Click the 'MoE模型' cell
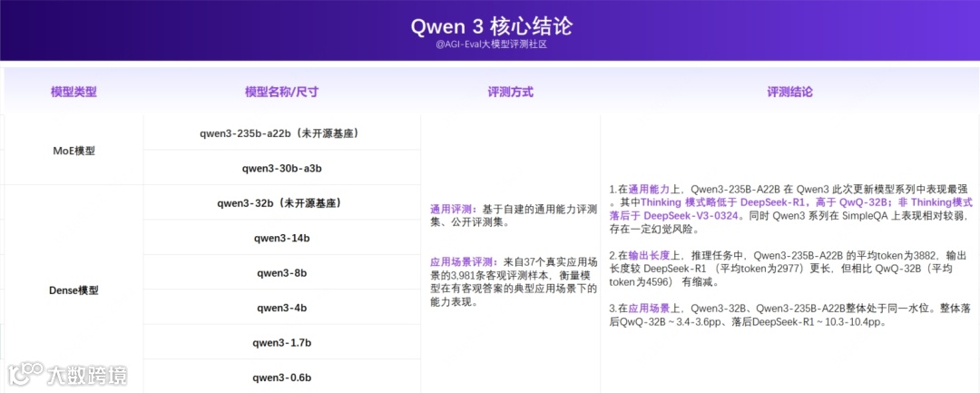Viewport: 980px width, 393px height. pyautogui.click(x=73, y=151)
